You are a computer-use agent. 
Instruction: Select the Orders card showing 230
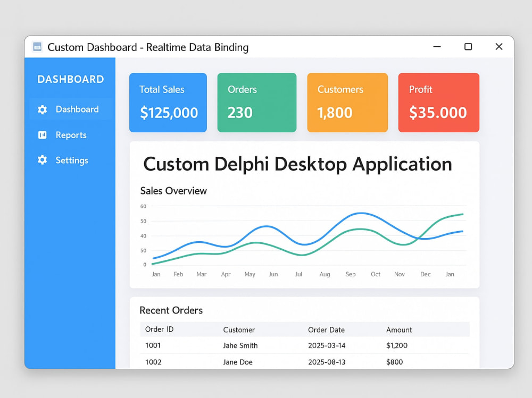[x=257, y=103]
